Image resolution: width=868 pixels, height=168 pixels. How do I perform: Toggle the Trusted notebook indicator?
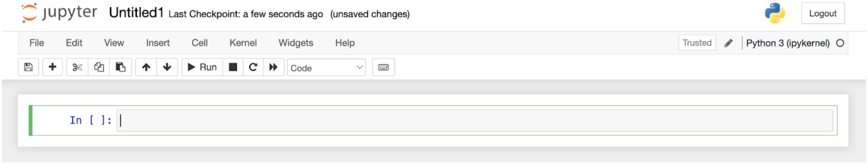(x=697, y=43)
